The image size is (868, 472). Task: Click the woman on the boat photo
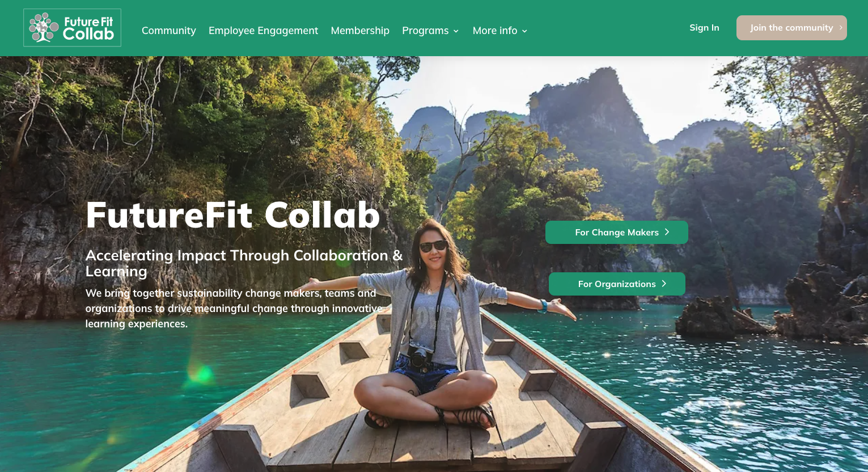click(434, 326)
